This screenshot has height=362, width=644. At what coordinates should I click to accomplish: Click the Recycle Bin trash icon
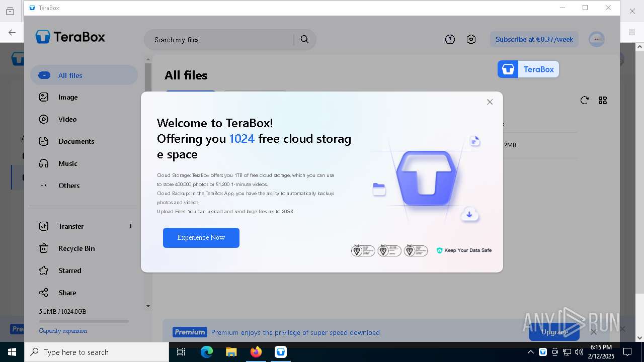tap(44, 248)
